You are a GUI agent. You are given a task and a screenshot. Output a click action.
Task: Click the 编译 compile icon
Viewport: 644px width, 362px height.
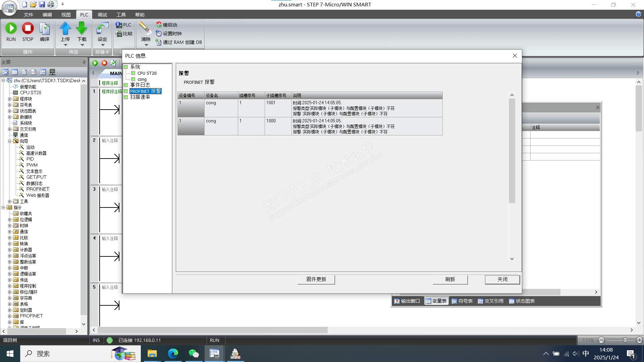click(x=44, y=29)
